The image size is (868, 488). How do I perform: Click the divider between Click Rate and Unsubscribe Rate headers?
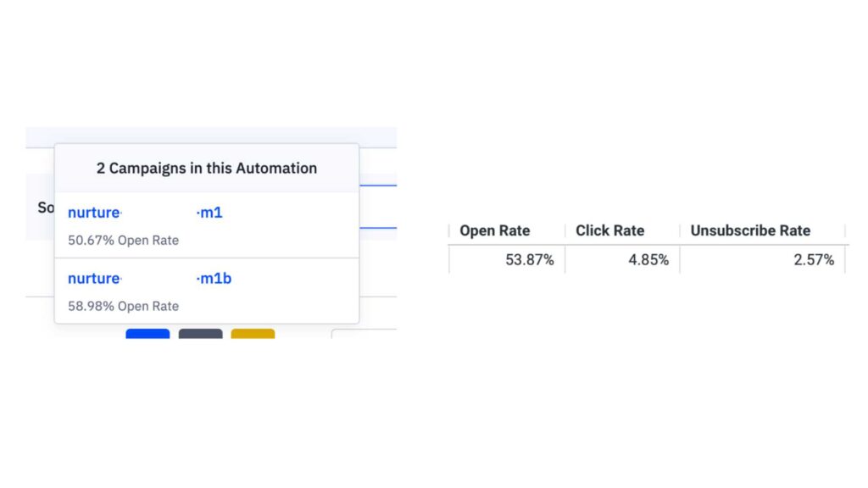coord(680,230)
